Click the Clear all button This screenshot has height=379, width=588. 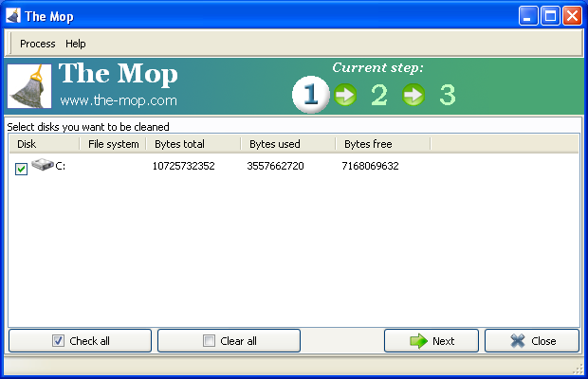pyautogui.click(x=229, y=341)
